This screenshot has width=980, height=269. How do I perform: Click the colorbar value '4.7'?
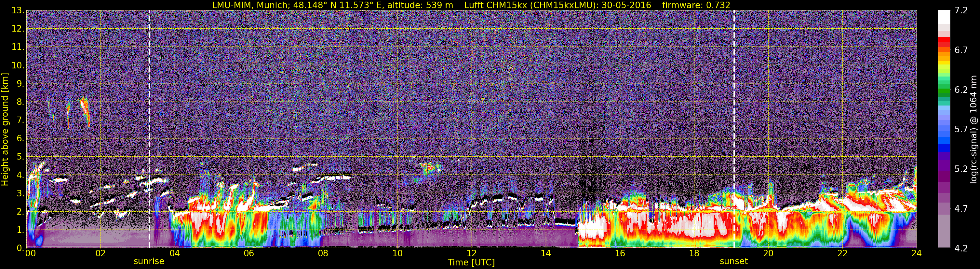[x=961, y=208]
